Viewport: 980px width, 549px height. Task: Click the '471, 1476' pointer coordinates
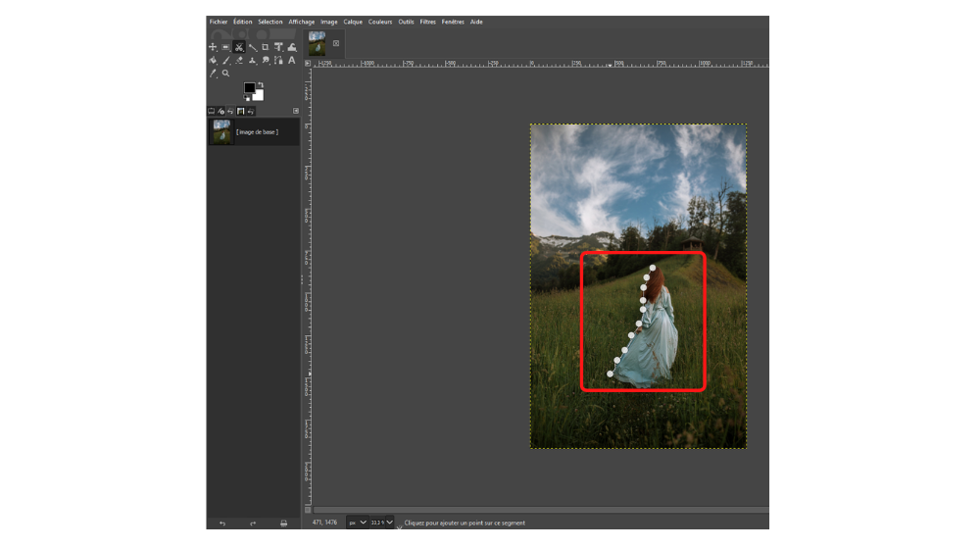coord(325,523)
